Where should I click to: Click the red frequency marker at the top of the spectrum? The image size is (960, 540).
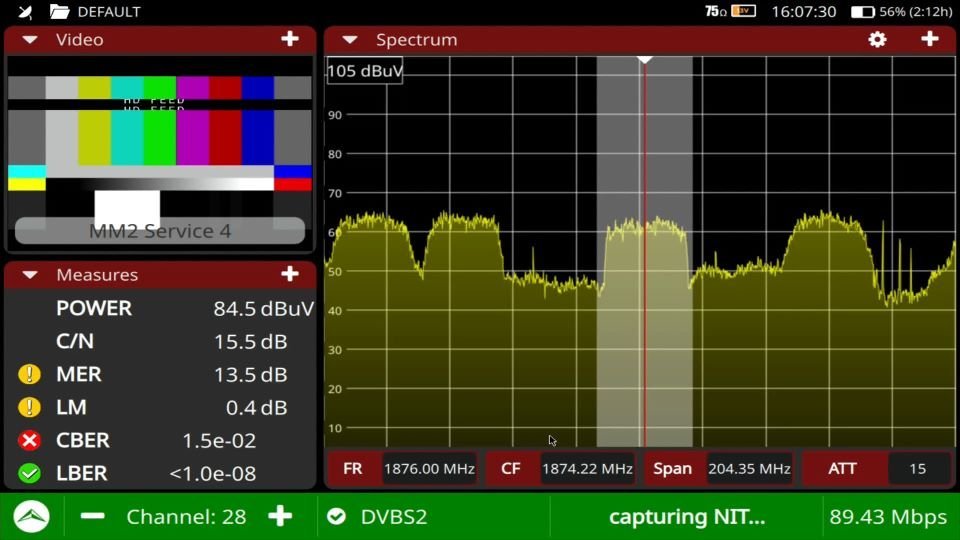point(645,61)
